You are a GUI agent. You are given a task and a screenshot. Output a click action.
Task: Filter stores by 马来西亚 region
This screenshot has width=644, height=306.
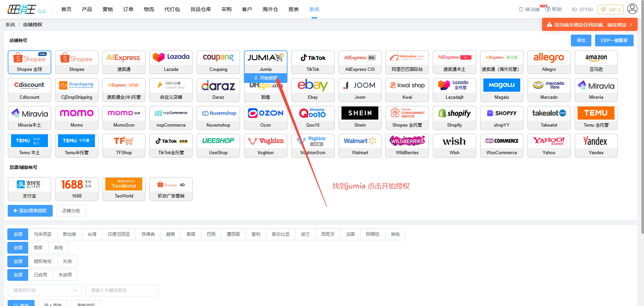(43, 234)
